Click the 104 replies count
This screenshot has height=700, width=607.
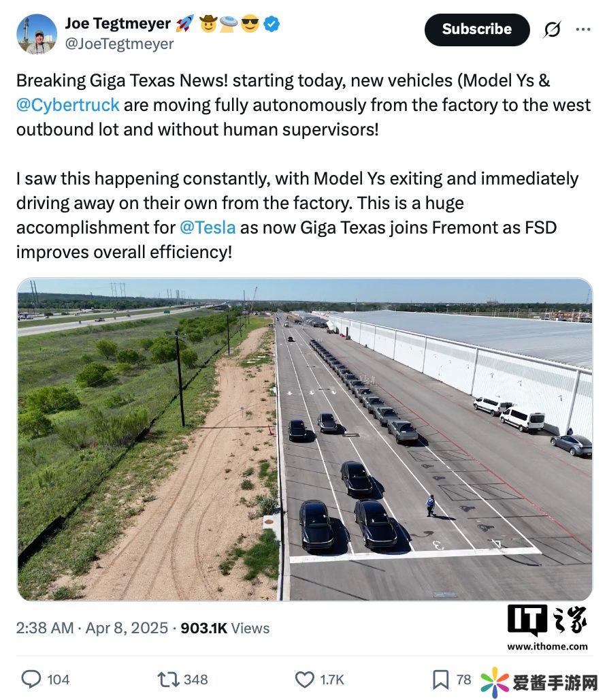pyautogui.click(x=59, y=679)
